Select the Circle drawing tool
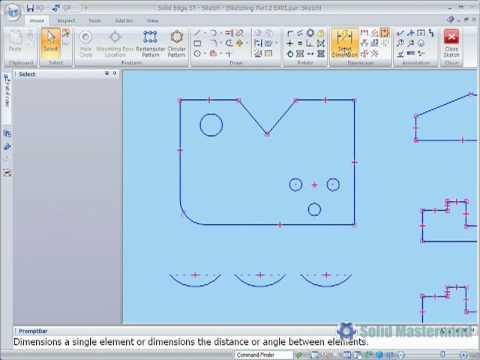The width and height of the screenshot is (480, 360). pyautogui.click(x=197, y=53)
